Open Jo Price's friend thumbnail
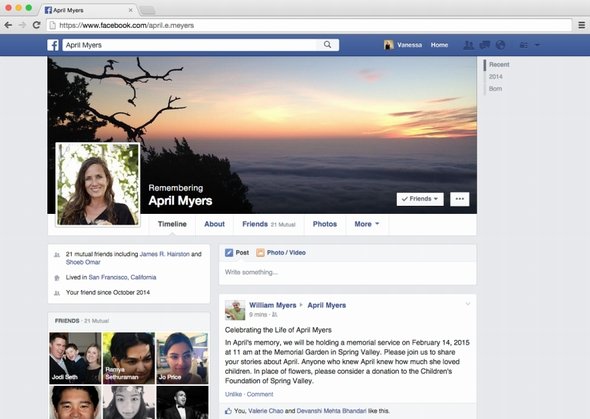This screenshot has height=419, width=590. (x=182, y=358)
